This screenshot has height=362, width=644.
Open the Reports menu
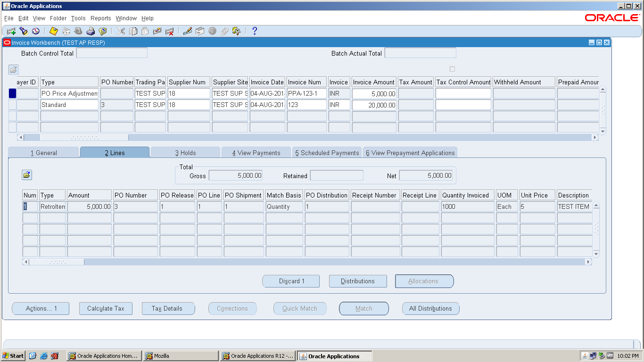tap(100, 18)
